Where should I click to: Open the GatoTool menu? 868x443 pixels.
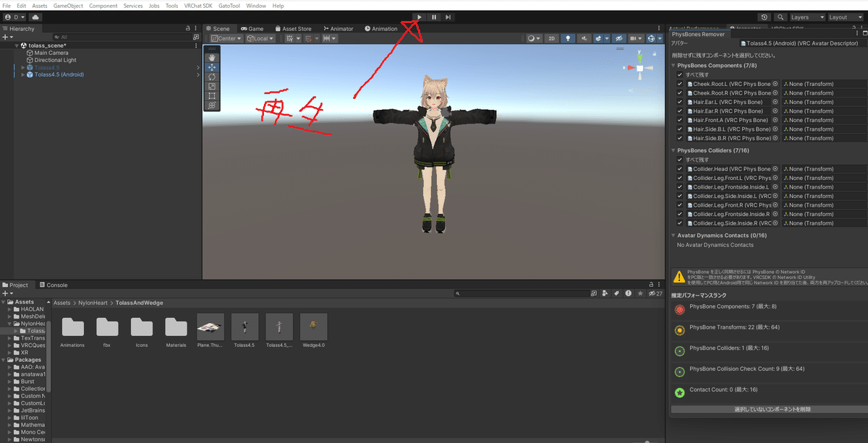pyautogui.click(x=230, y=6)
